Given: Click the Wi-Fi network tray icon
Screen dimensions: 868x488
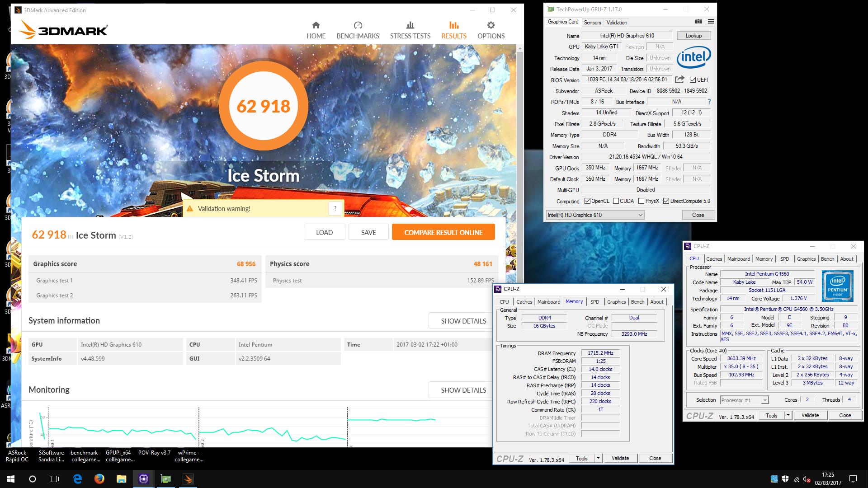Looking at the screenshot, I should tap(796, 479).
